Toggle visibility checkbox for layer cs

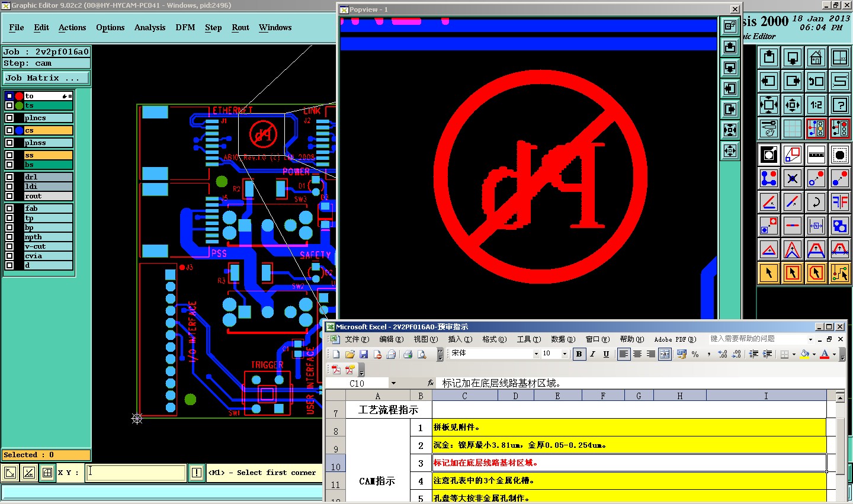pyautogui.click(x=9, y=130)
